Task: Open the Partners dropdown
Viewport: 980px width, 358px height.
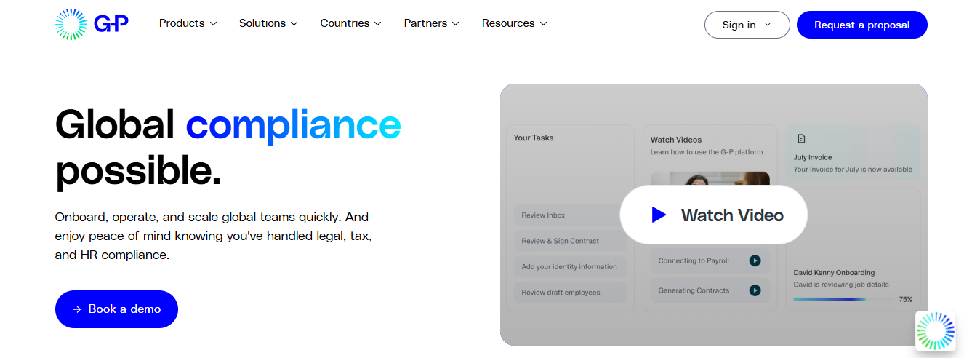Action: [432, 23]
